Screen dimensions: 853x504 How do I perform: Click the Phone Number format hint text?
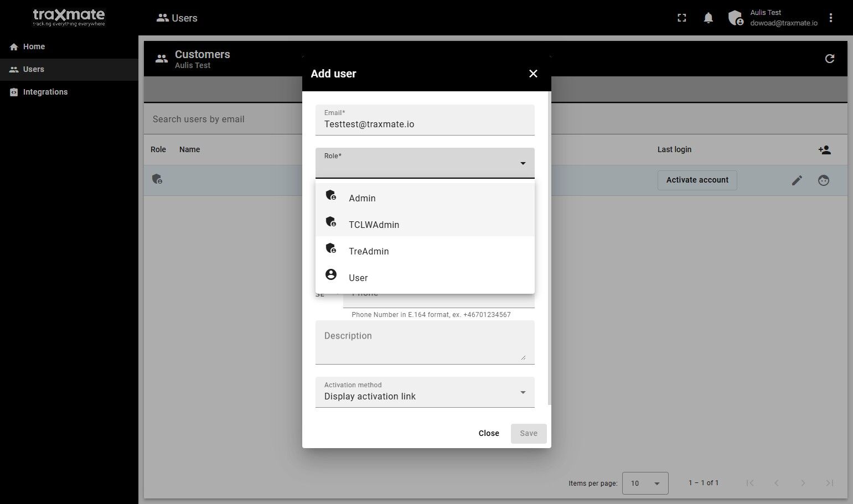431,315
